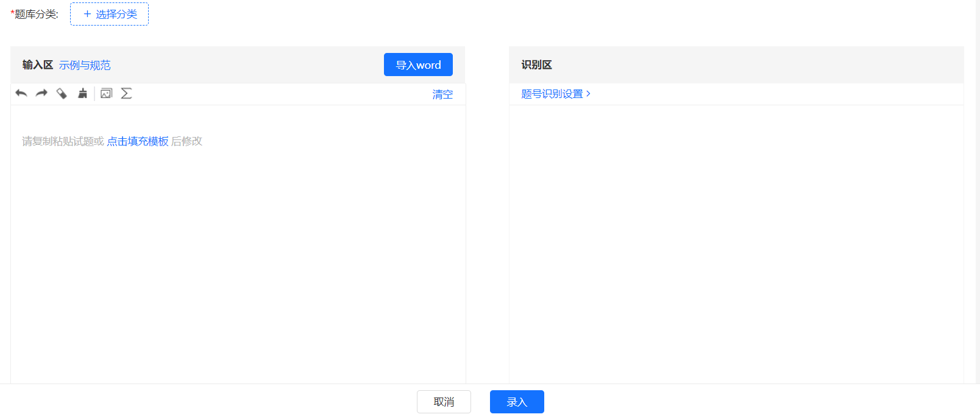The image size is (980, 417).
Task: Clear the input area with 清空
Action: [442, 94]
